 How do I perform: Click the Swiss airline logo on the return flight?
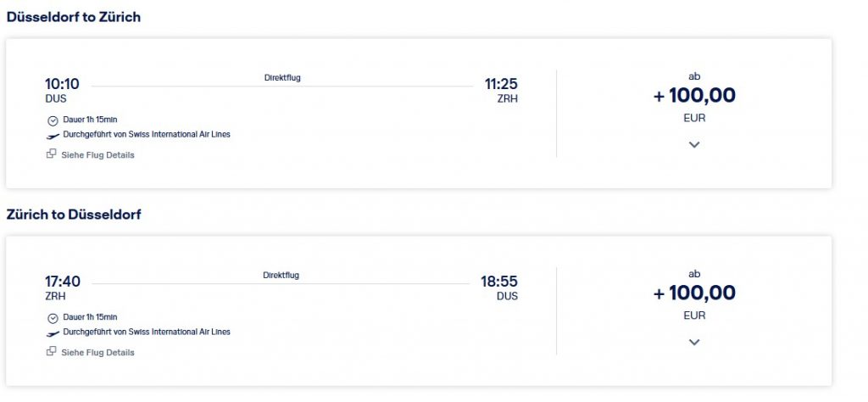53,332
